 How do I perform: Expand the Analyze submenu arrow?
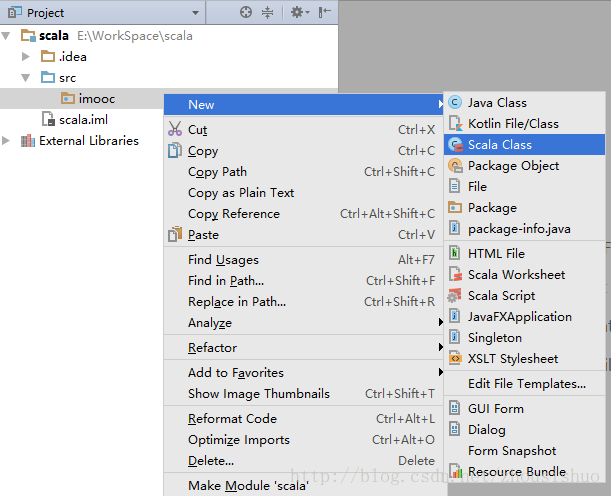tap(440, 322)
